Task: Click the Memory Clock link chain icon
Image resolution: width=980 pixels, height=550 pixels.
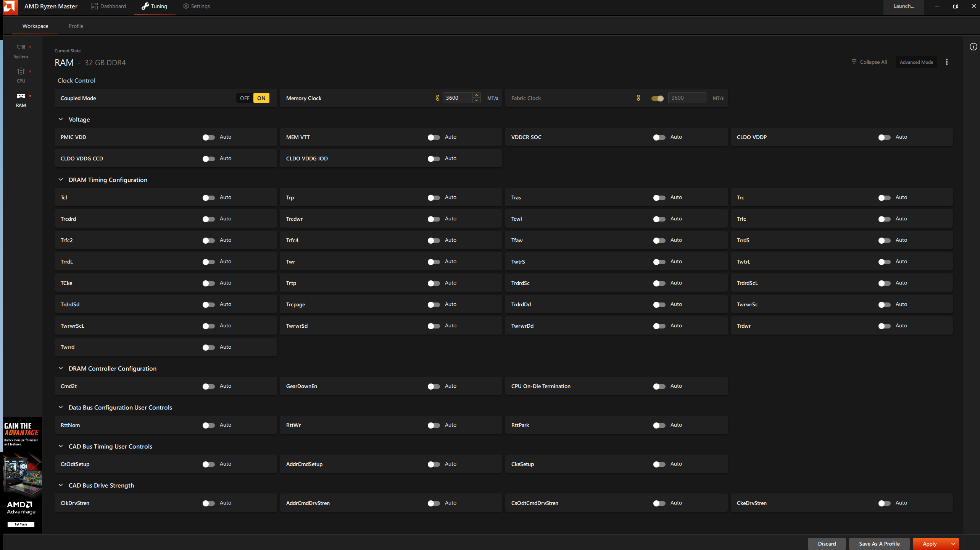Action: pyautogui.click(x=437, y=98)
